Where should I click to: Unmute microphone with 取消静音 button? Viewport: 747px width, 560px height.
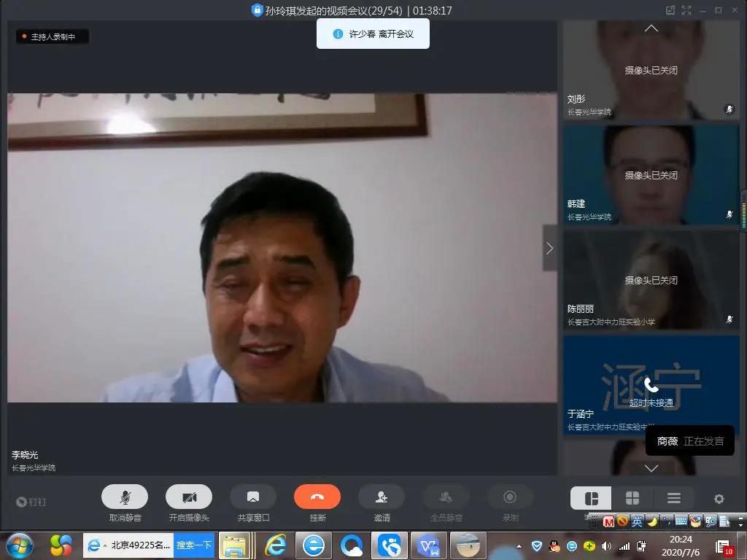125,497
